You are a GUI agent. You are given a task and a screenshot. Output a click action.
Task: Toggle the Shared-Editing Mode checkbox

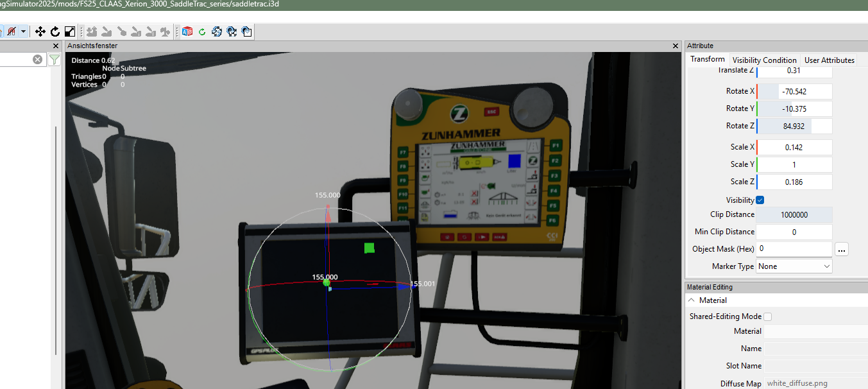768,316
